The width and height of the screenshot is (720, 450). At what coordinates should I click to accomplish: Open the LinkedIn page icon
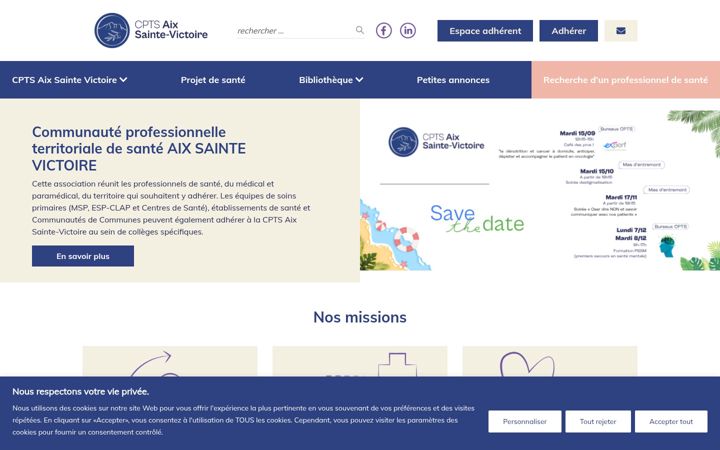[408, 30]
